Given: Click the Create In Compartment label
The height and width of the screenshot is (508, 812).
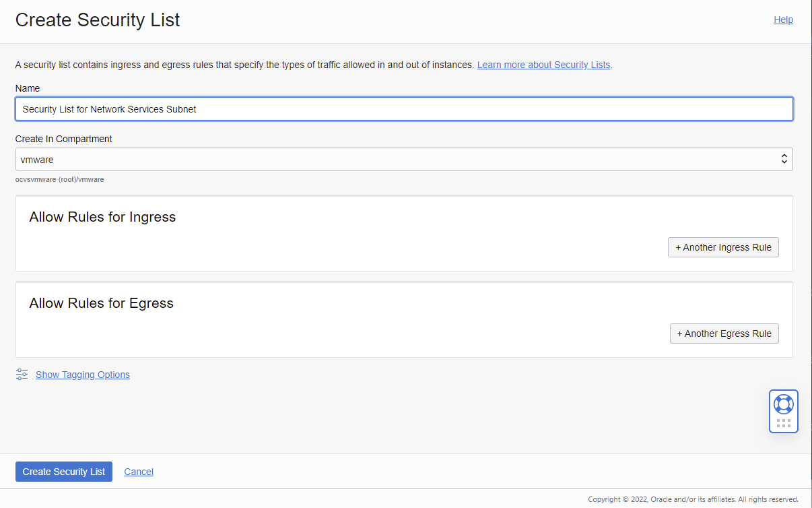Looking at the screenshot, I should (x=63, y=139).
